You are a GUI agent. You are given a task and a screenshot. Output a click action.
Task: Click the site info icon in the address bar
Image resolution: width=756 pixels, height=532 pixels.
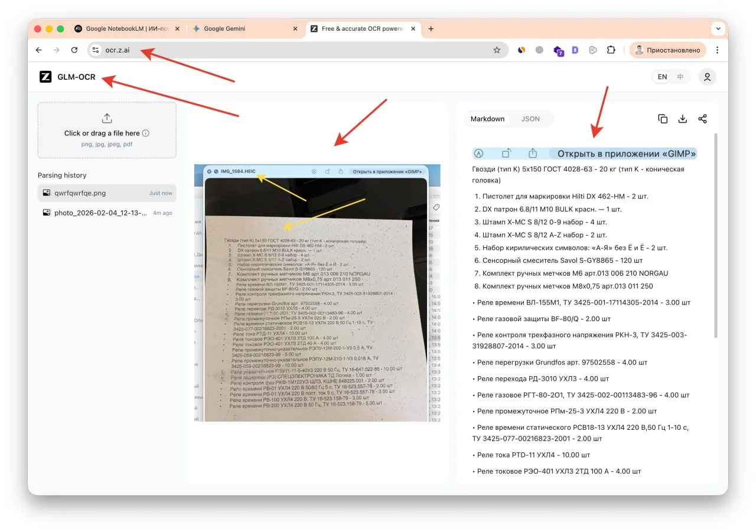pos(96,50)
